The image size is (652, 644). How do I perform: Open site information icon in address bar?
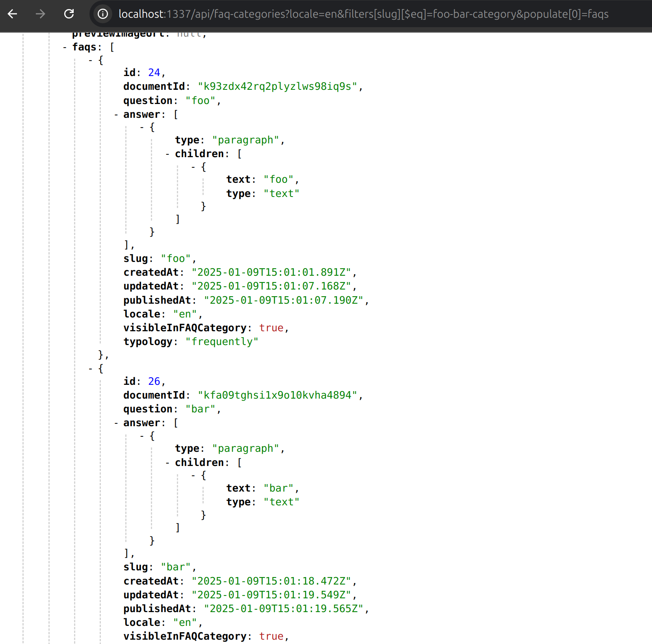(x=103, y=14)
